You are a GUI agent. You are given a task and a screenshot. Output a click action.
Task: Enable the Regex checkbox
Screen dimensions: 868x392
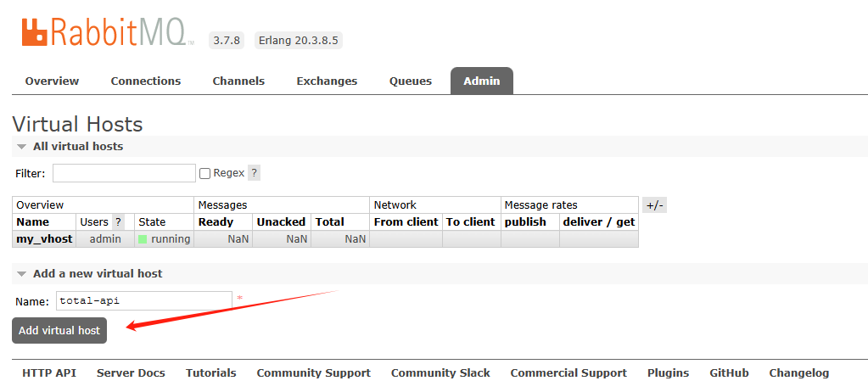tap(204, 173)
